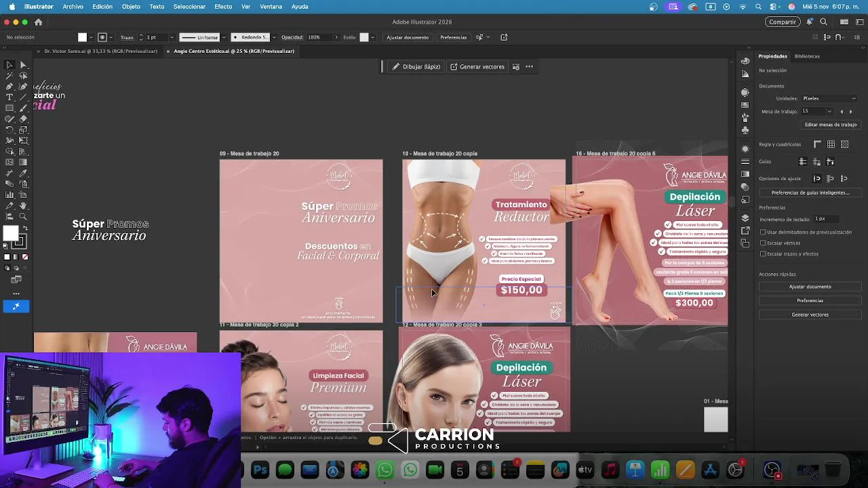Viewport: 868px width, 488px height.
Task: Select the Rectangle tool
Action: [9, 108]
